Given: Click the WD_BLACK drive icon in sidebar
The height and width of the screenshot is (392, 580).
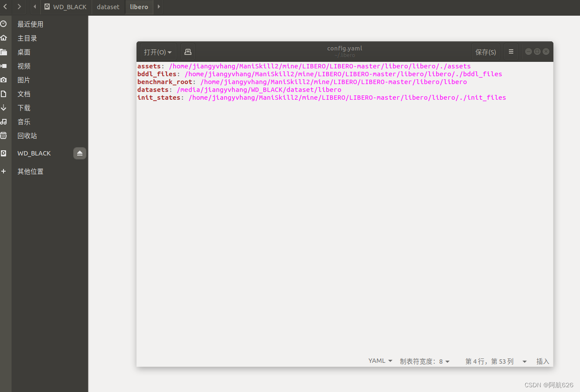Looking at the screenshot, I should coord(3,153).
